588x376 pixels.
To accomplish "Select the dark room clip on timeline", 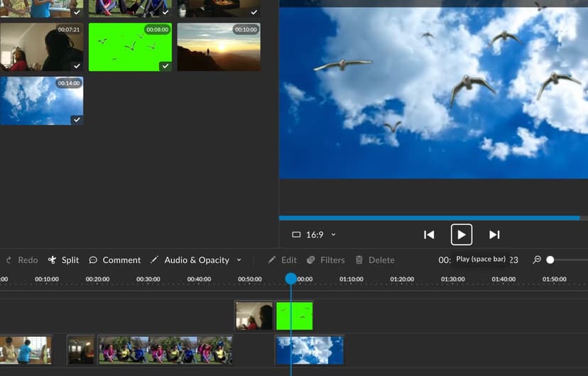I will pyautogui.click(x=81, y=350).
